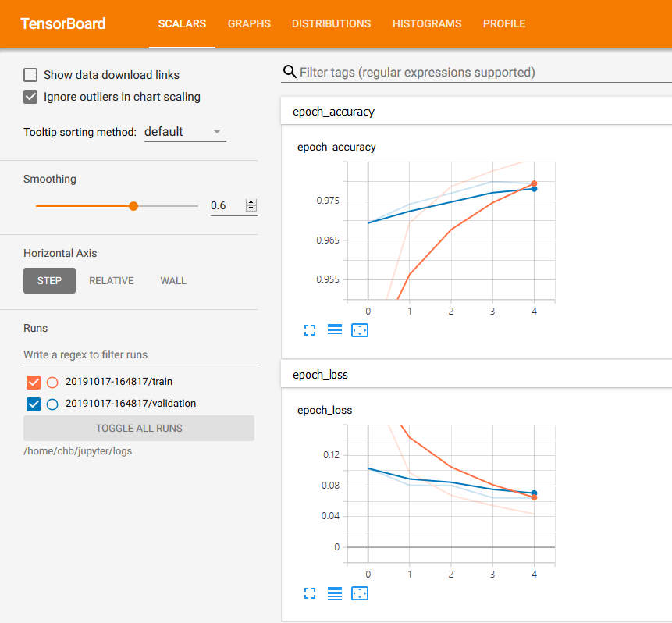This screenshot has width=672, height=623.
Task: Switch to the GRAPHS tab
Action: 249,23
